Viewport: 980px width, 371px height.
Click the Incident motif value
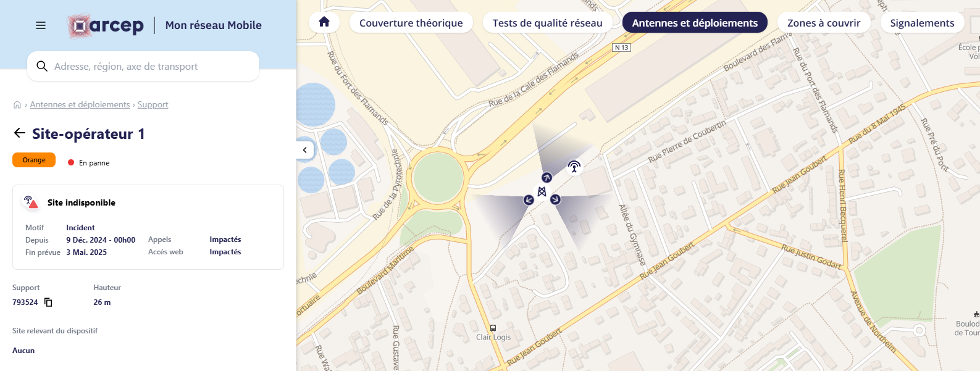[x=80, y=228]
